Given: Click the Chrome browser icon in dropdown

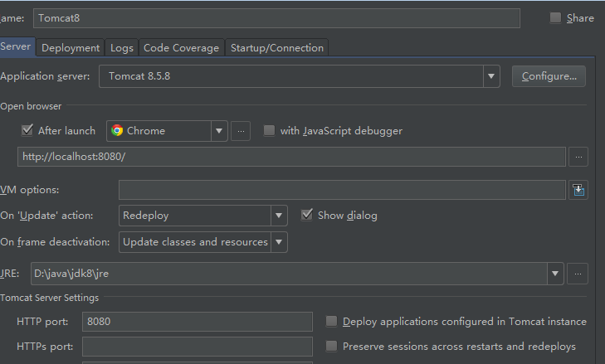Looking at the screenshot, I should 117,131.
